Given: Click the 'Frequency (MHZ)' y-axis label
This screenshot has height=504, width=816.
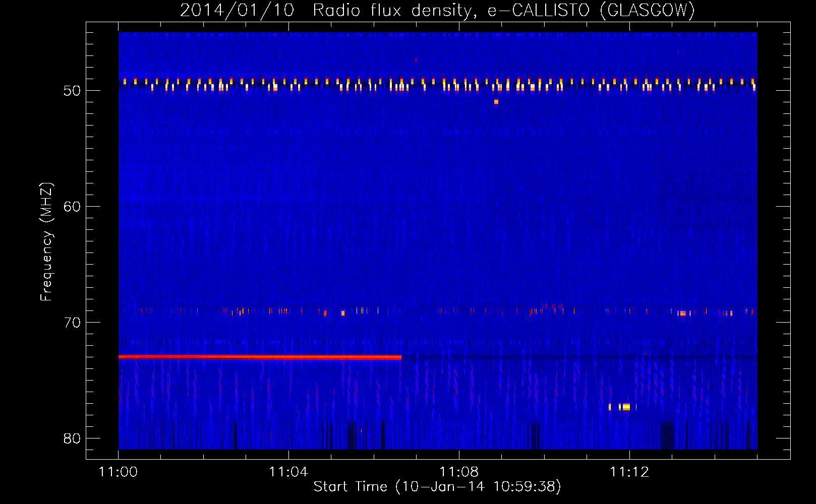Looking at the screenshot, I should [46, 242].
